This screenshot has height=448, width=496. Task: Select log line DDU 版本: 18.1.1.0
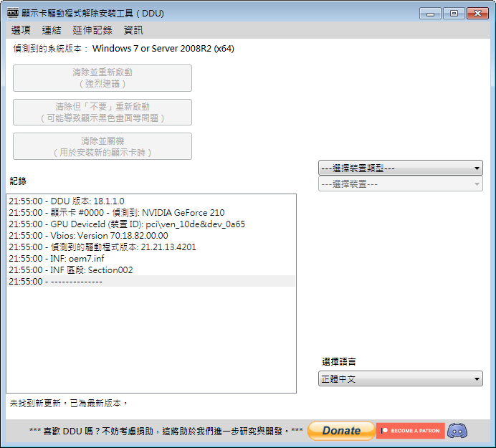pyautogui.click(x=151, y=201)
